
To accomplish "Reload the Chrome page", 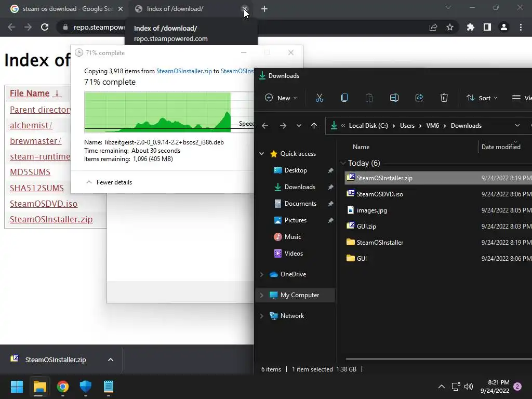I will point(45,27).
